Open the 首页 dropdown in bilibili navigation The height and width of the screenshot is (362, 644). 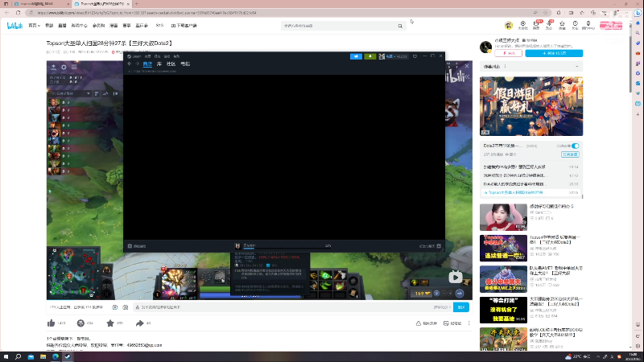[x=34, y=26]
